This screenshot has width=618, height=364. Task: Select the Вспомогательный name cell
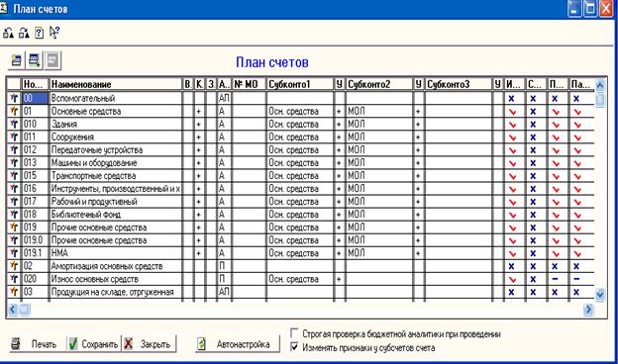(116, 98)
